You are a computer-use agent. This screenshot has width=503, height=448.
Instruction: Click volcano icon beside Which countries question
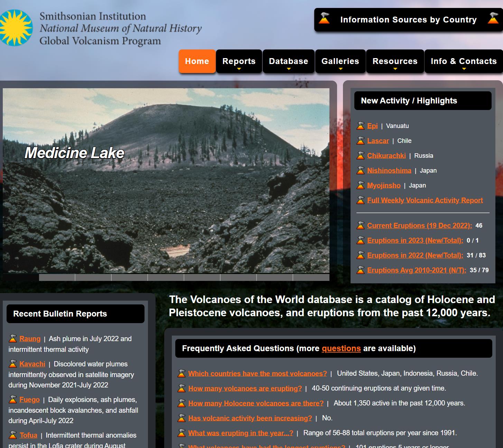pyautogui.click(x=181, y=374)
